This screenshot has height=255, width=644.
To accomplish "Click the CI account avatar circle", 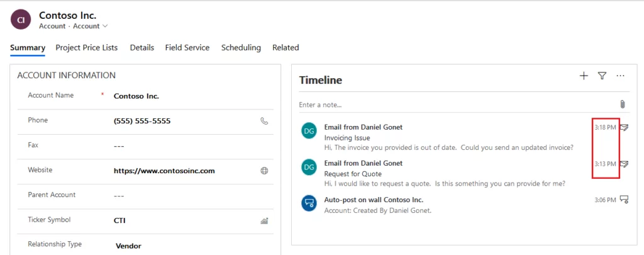I will 21,20.
